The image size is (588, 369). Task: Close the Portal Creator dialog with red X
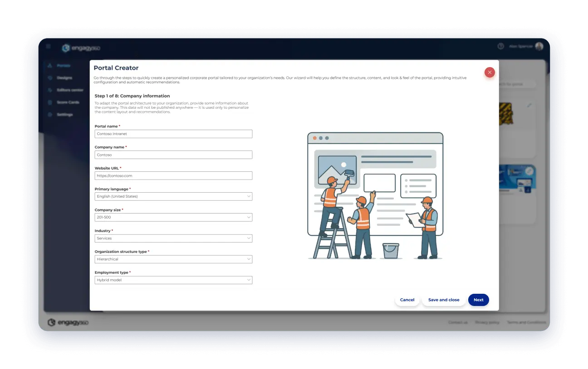pos(490,72)
